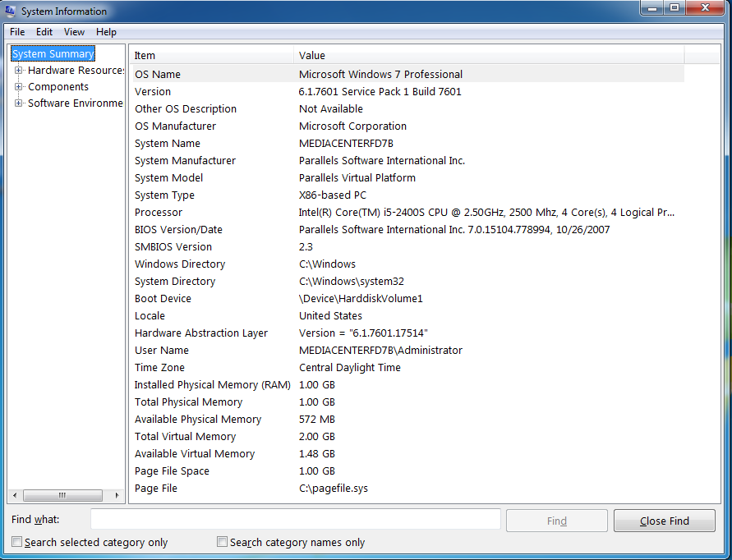Open the File menu
Viewport: 732px width, 560px height.
pos(16,31)
